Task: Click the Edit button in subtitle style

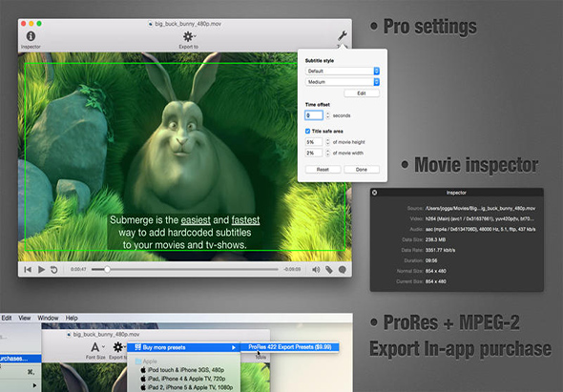Action: (362, 93)
